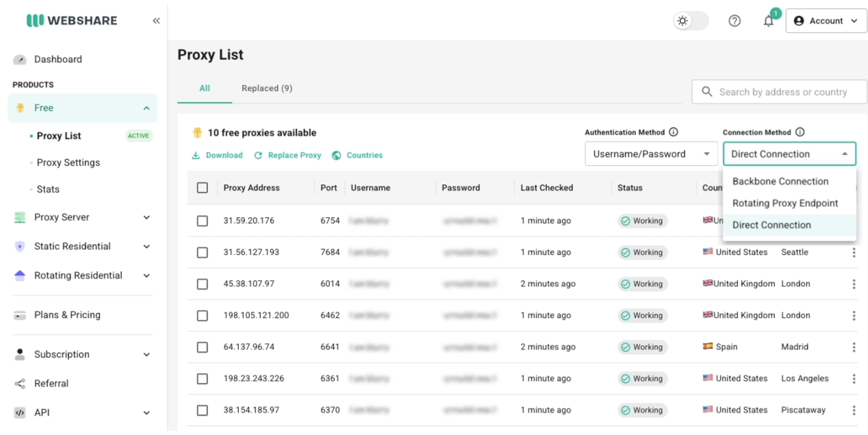The width and height of the screenshot is (868, 435).
Task: Toggle the light/dark theme switch
Action: point(691,21)
